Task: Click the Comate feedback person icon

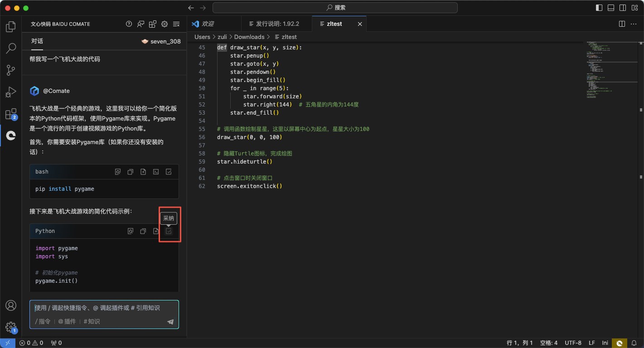Action: (x=141, y=24)
